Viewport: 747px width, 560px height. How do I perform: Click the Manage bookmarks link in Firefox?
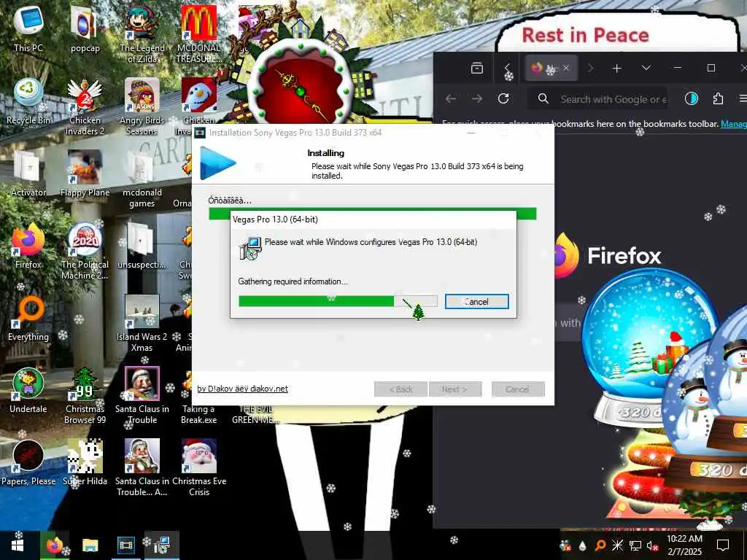click(734, 124)
